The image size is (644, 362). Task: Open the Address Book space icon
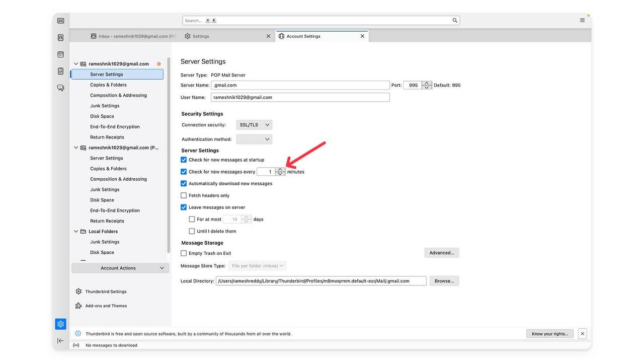pyautogui.click(x=60, y=38)
